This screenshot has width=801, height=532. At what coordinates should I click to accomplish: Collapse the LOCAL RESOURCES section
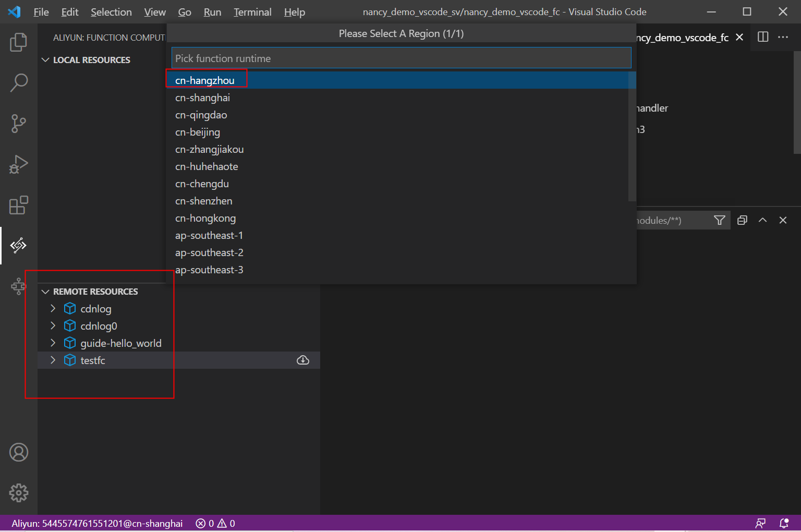[45, 60]
